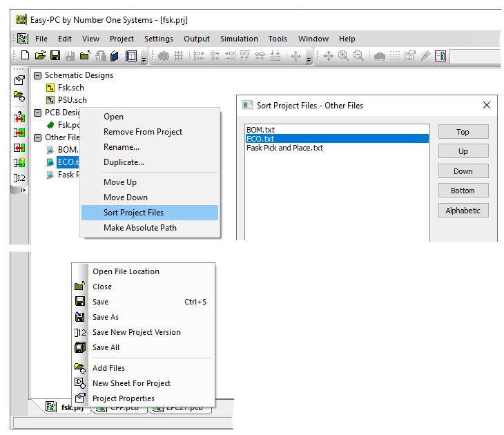Viewport: 504px width, 435px height.
Task: Click the toolbar text input box
Action: (x=475, y=57)
